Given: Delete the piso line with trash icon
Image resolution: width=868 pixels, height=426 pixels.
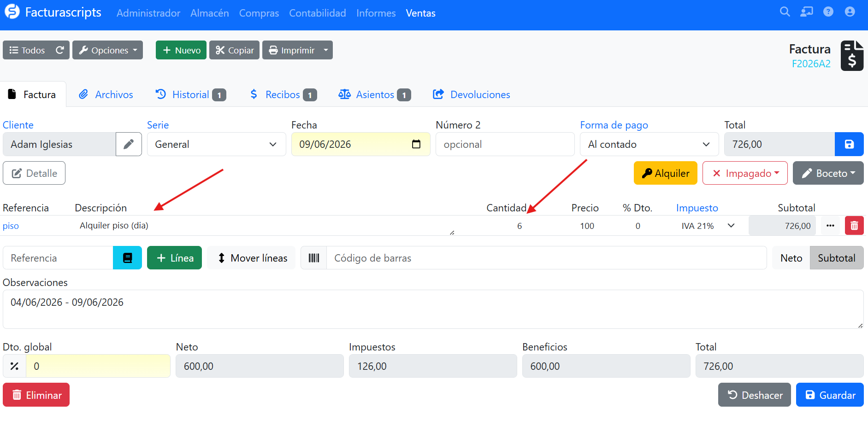Looking at the screenshot, I should tap(854, 226).
